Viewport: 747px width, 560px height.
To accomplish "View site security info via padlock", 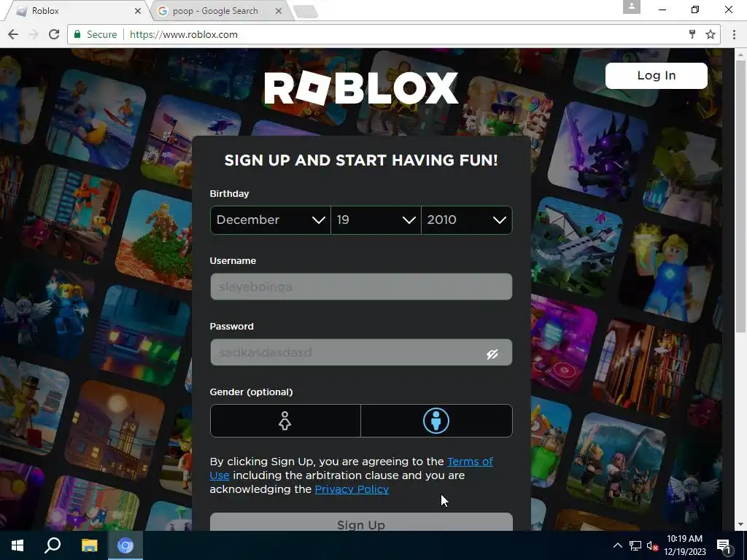I will 77,34.
